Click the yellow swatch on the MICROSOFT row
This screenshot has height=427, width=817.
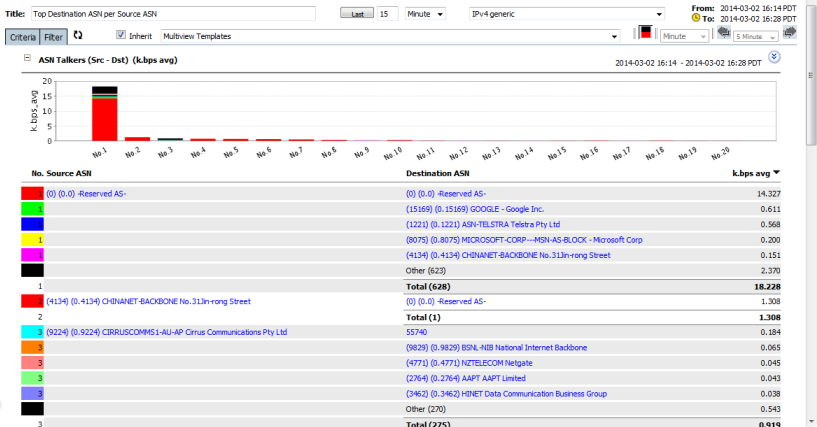pyautogui.click(x=32, y=240)
